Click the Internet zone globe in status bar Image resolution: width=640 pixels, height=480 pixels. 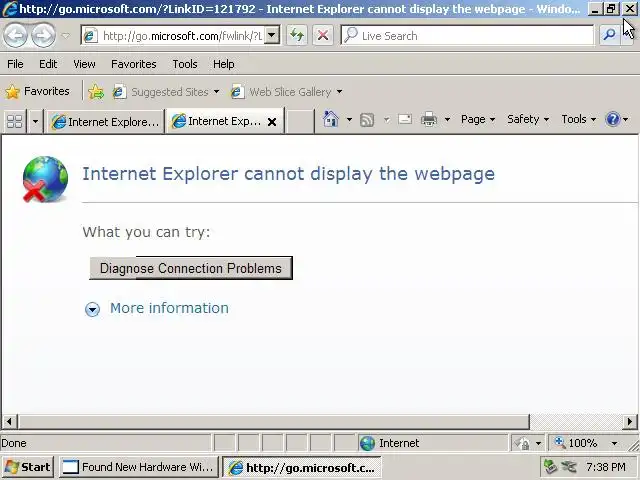367,443
